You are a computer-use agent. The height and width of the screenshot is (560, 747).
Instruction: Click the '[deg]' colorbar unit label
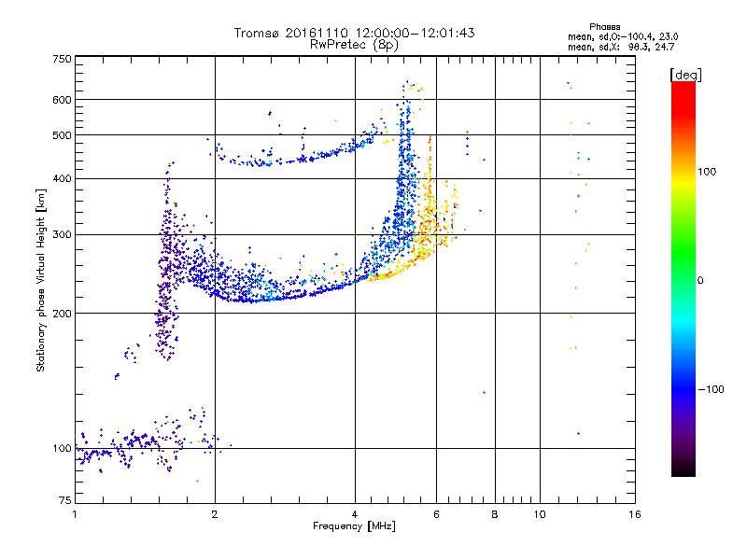[685, 75]
